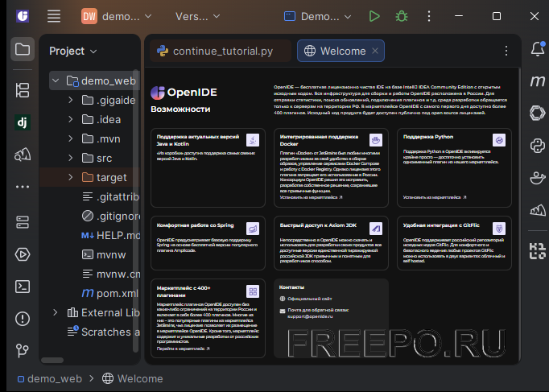Click install link in Docker card
Viewport: 549px width, 392px height.
(x=311, y=197)
